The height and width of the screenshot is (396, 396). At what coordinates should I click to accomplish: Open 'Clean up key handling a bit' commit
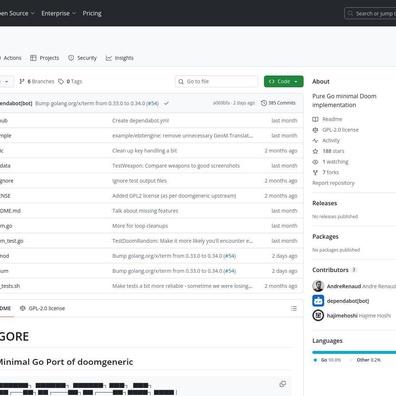pyautogui.click(x=144, y=151)
